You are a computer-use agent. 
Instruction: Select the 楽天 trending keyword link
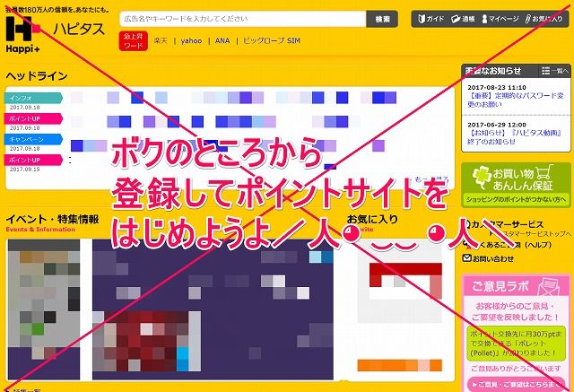click(x=161, y=40)
